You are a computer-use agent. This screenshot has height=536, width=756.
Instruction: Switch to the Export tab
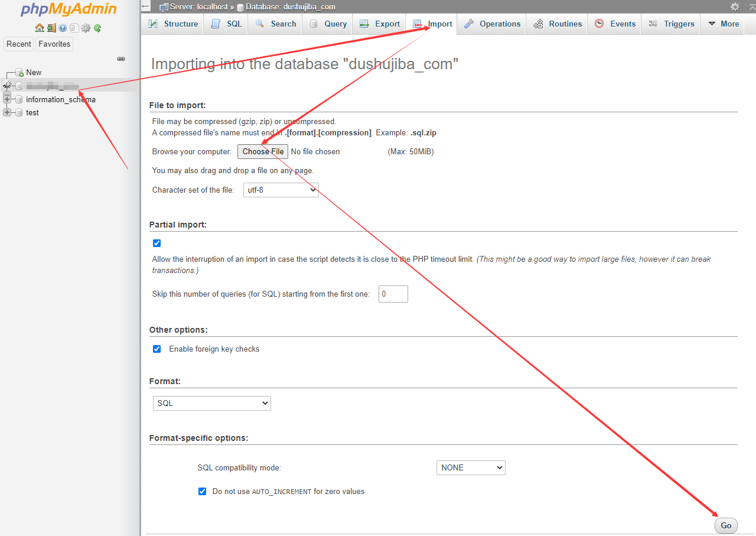coord(381,24)
